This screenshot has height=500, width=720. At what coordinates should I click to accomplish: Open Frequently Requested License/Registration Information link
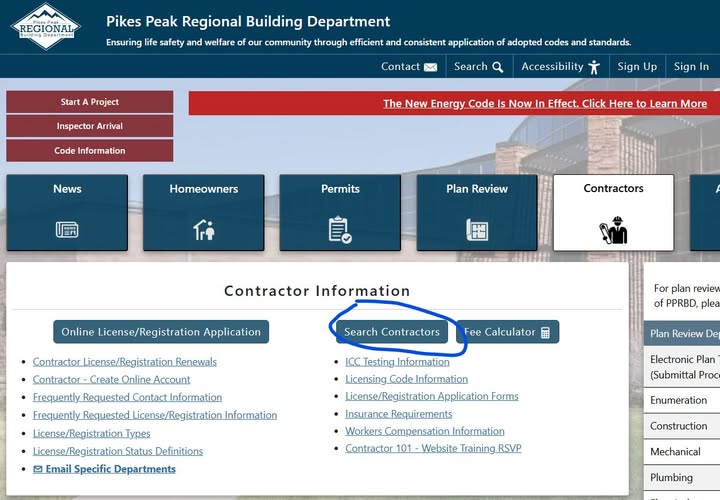(x=155, y=415)
